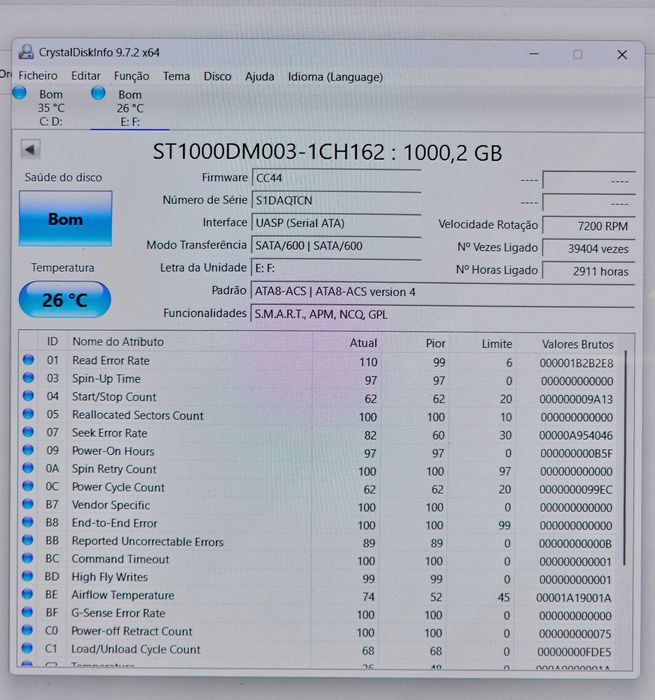Click status icon for Reallocated Sectors Count
This screenshot has width=655, height=700.
tap(28, 414)
